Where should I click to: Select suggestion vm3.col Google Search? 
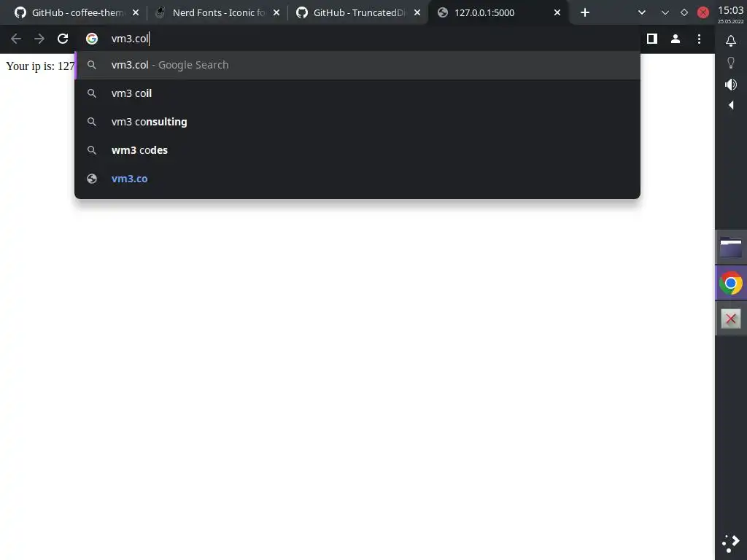click(357, 65)
